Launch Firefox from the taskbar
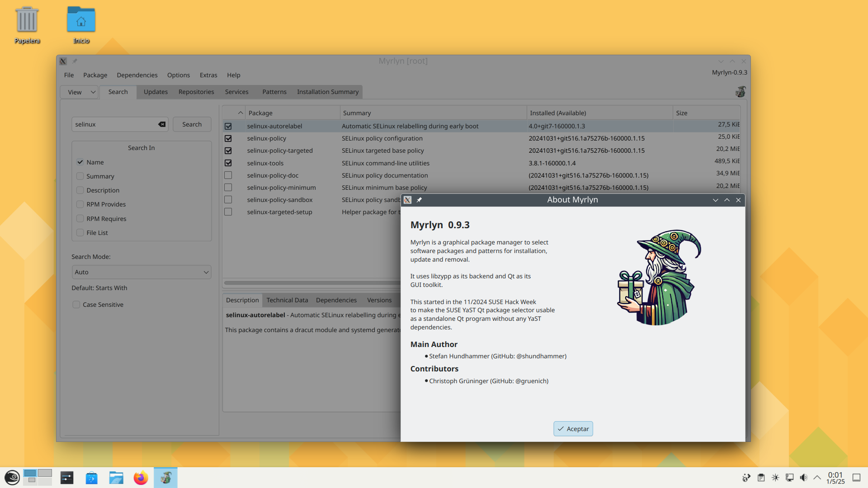Screen dimensions: 868x488 coord(141,478)
